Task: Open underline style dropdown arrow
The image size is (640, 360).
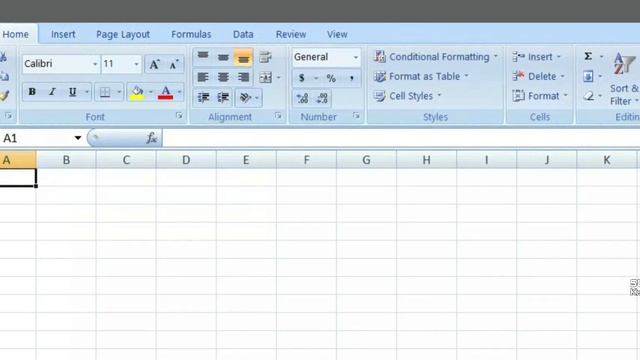Action: click(x=87, y=92)
